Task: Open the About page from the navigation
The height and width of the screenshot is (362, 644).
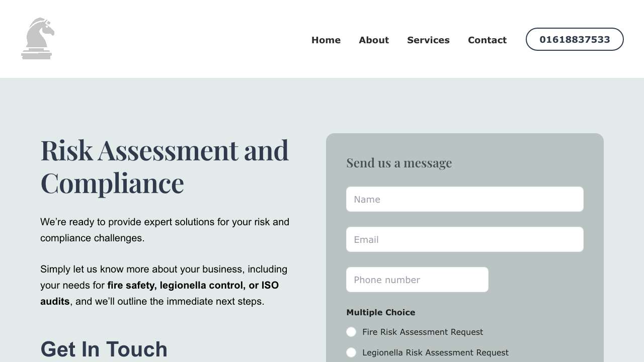Action: (x=374, y=40)
